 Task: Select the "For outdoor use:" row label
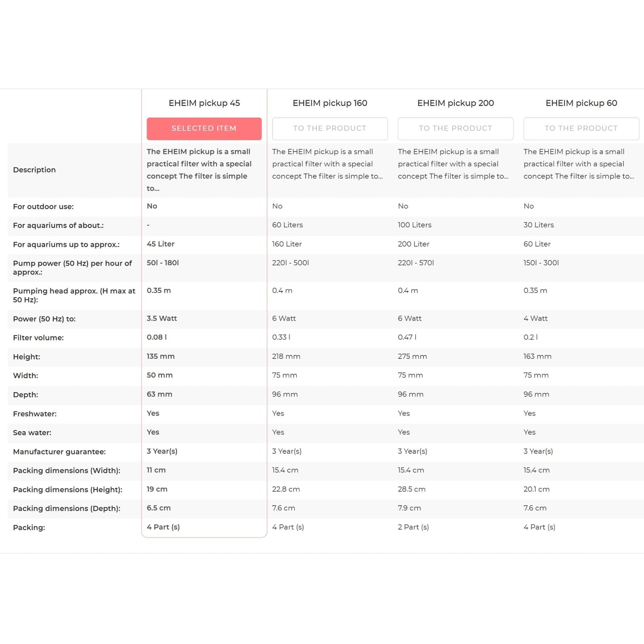[x=43, y=207]
